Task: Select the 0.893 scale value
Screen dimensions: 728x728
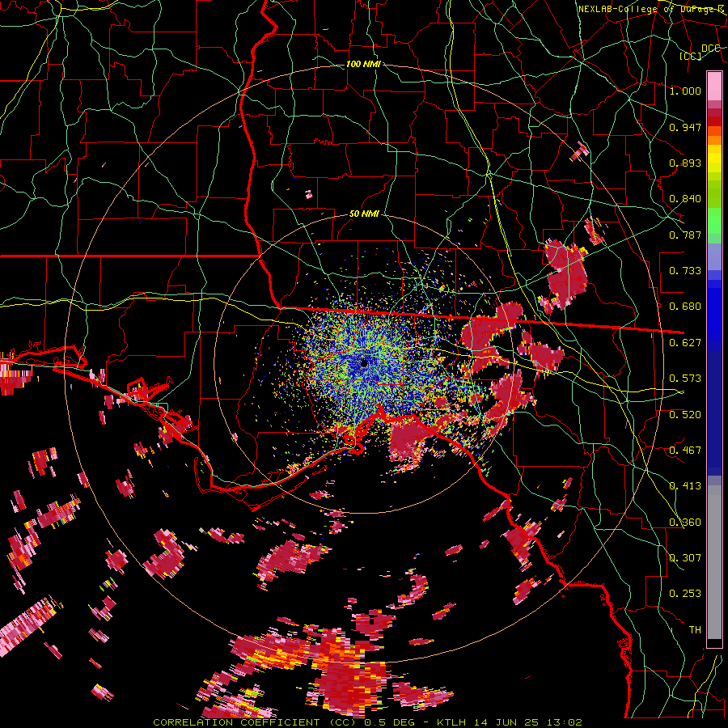Action: [685, 163]
